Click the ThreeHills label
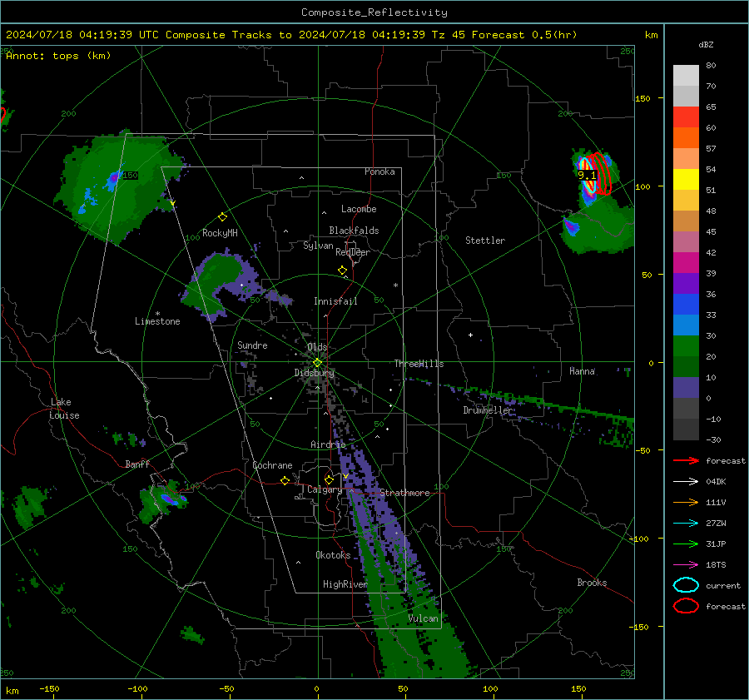The width and height of the screenshot is (749, 700). (419, 364)
